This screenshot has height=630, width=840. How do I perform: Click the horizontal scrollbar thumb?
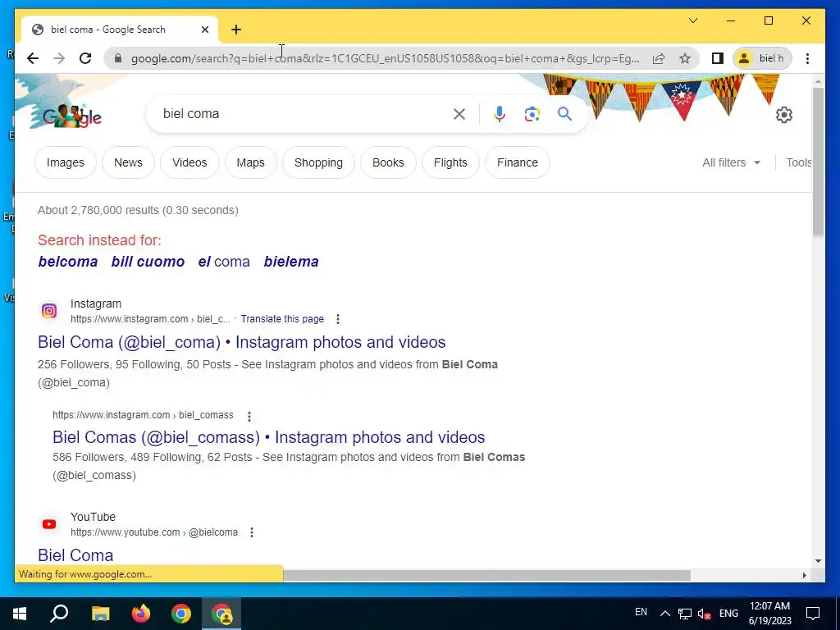486,575
